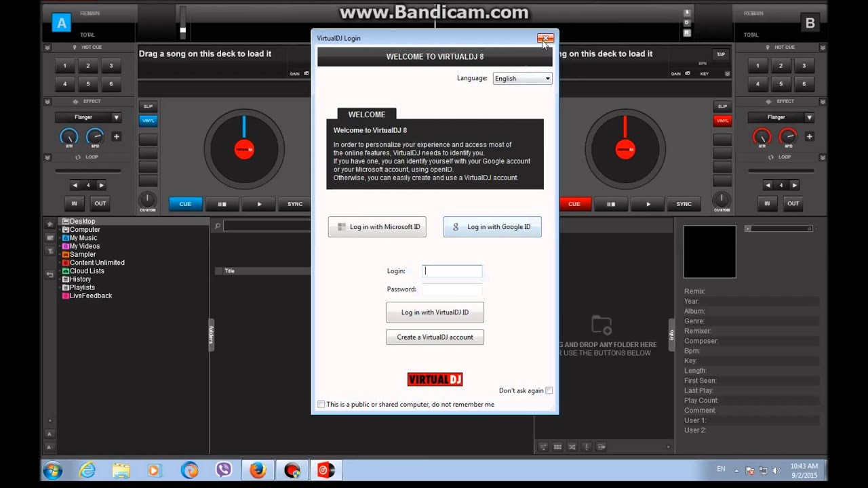Open the deck B Flanger effect dropdown

tap(781, 117)
